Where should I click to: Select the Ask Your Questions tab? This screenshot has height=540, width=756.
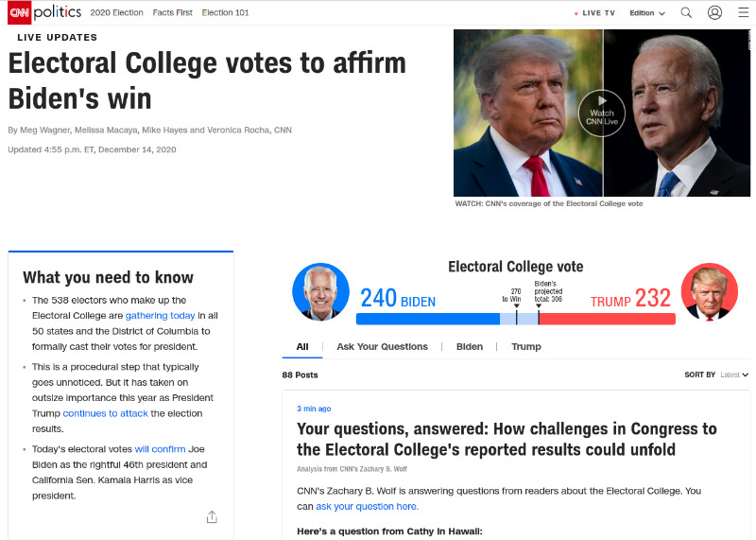pyautogui.click(x=382, y=346)
